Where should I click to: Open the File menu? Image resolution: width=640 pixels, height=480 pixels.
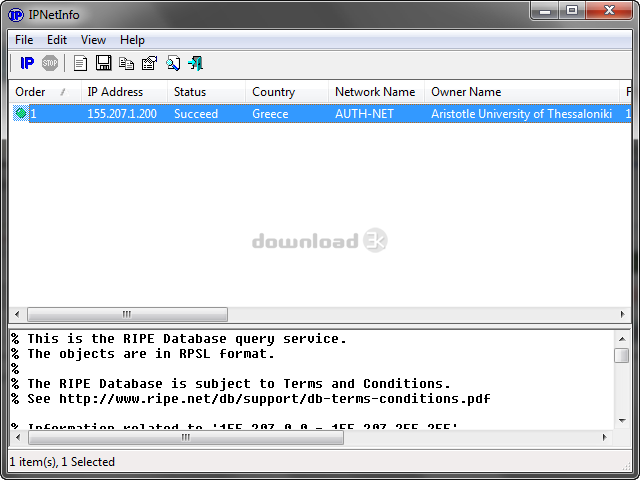point(24,40)
